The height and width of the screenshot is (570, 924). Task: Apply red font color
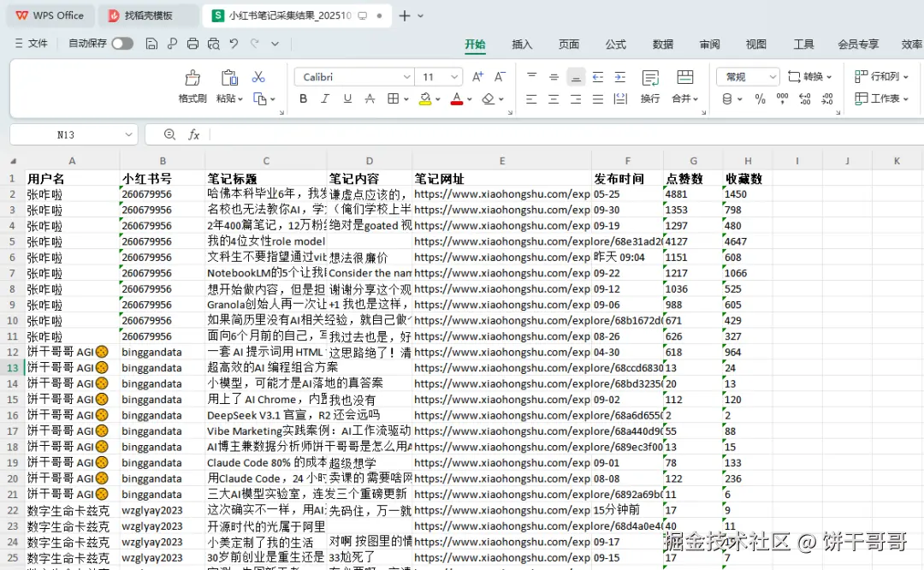(456, 98)
